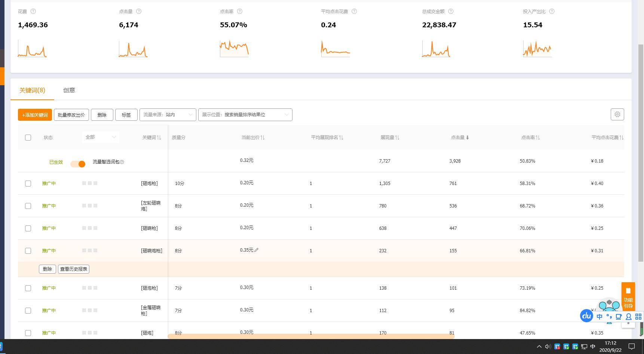The width and height of the screenshot is (644, 354).
Task: Expand the 展示位置 dropdown
Action: pyautogui.click(x=245, y=115)
